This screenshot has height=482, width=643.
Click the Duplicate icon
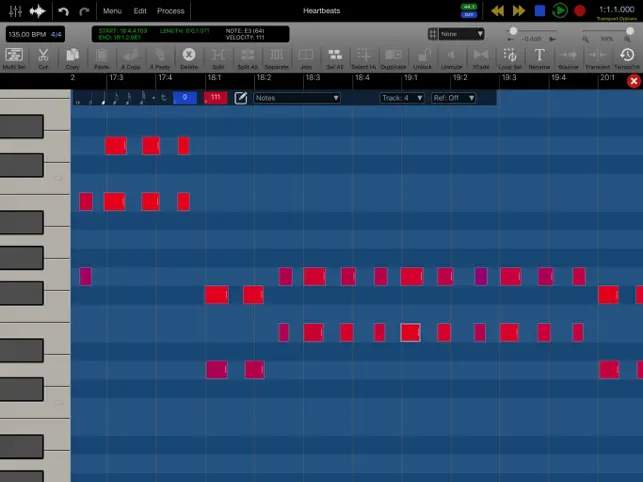point(393,58)
